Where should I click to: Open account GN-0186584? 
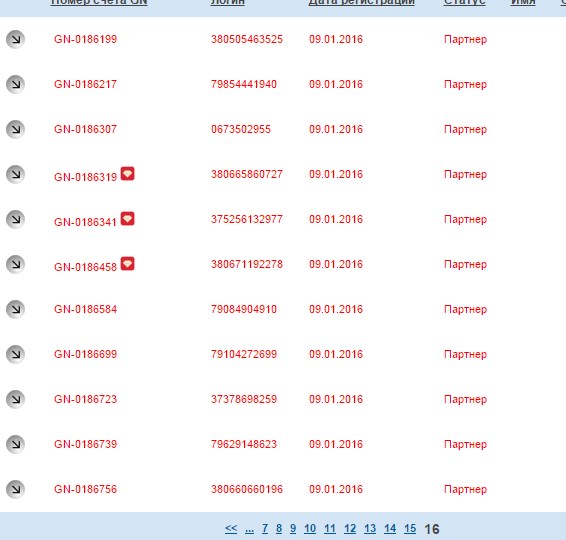point(86,309)
